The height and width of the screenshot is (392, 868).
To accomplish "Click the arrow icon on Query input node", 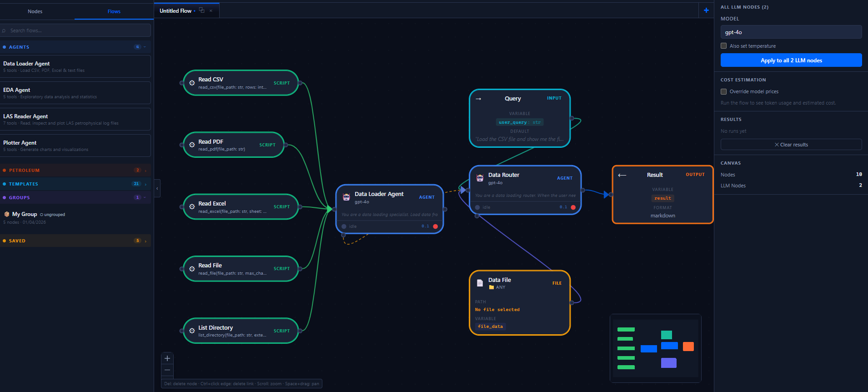I will [x=478, y=99].
